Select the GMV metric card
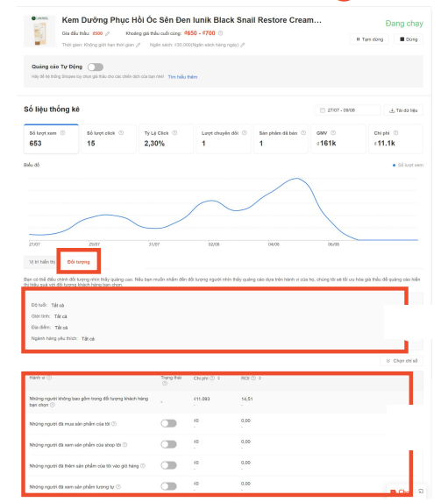The height and width of the screenshot is (502, 448). (338, 139)
